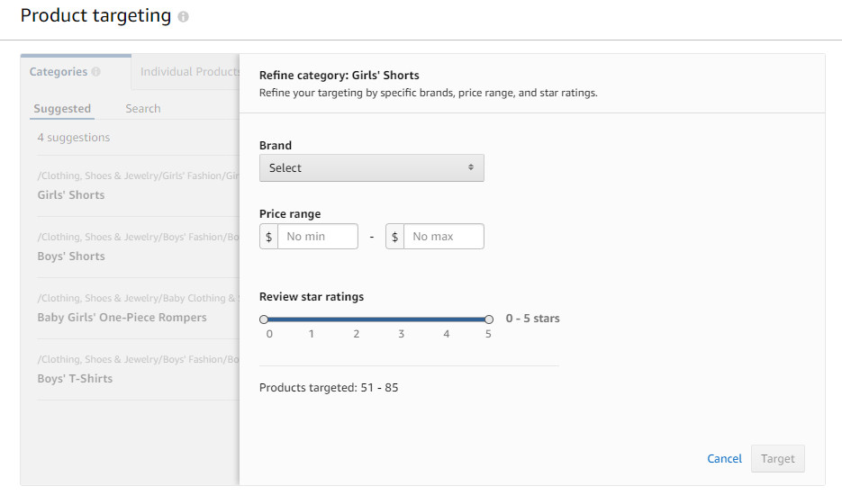842x504 pixels.
Task: Click the dollar sign on minimum price
Action: [x=268, y=237]
